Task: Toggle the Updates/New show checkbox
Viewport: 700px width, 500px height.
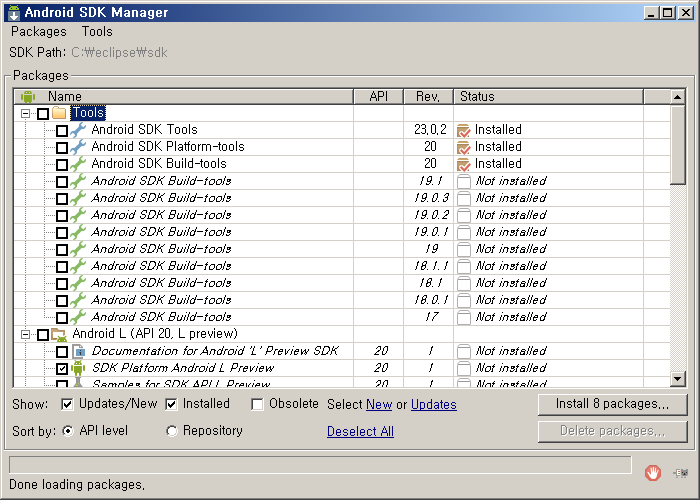Action: (x=67, y=404)
